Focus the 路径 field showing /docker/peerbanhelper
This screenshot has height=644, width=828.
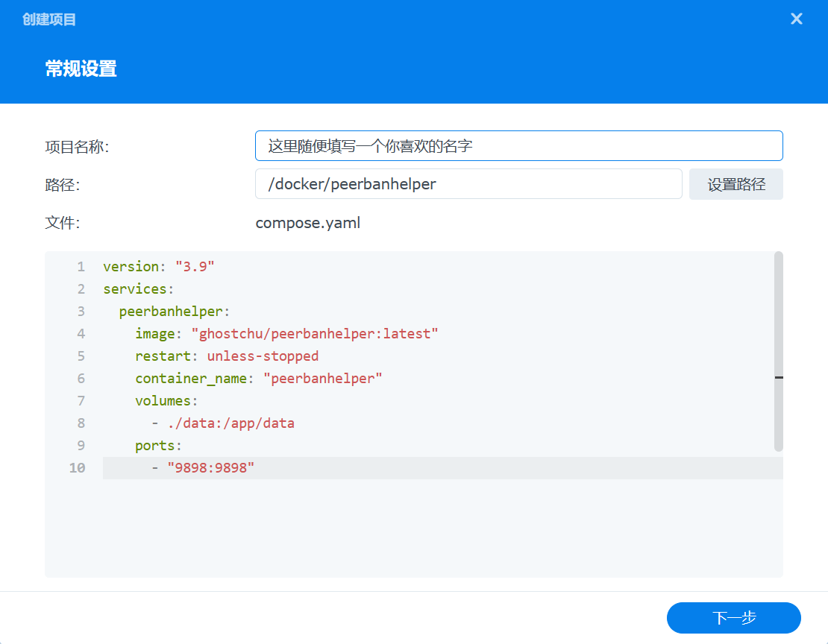point(468,184)
